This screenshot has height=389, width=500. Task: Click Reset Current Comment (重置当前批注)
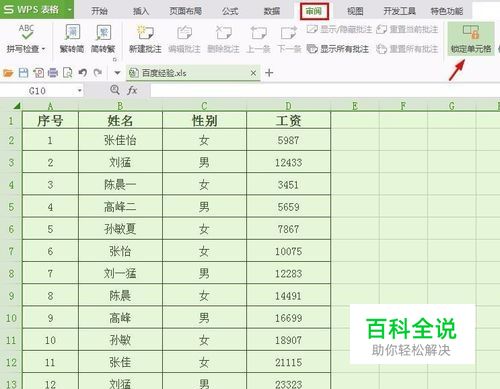[x=407, y=30]
